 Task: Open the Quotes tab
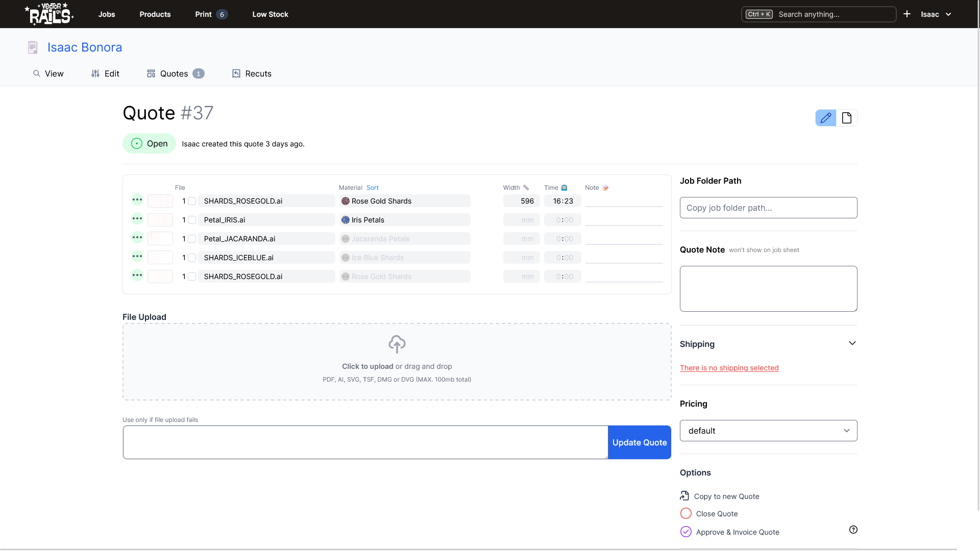175,73
